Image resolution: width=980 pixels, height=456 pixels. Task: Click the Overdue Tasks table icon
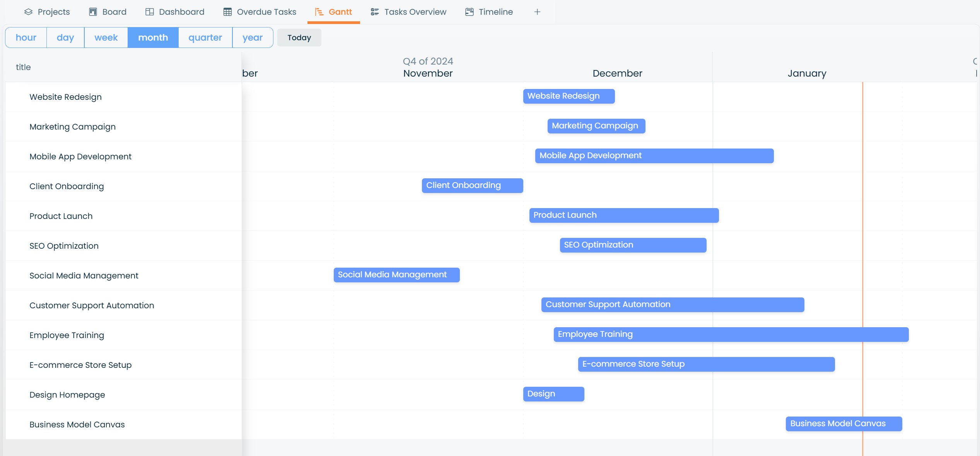[227, 12]
